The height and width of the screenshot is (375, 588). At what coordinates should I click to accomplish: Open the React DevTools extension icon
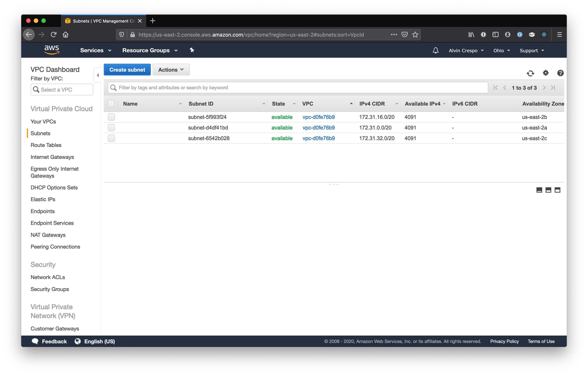pyautogui.click(x=544, y=35)
